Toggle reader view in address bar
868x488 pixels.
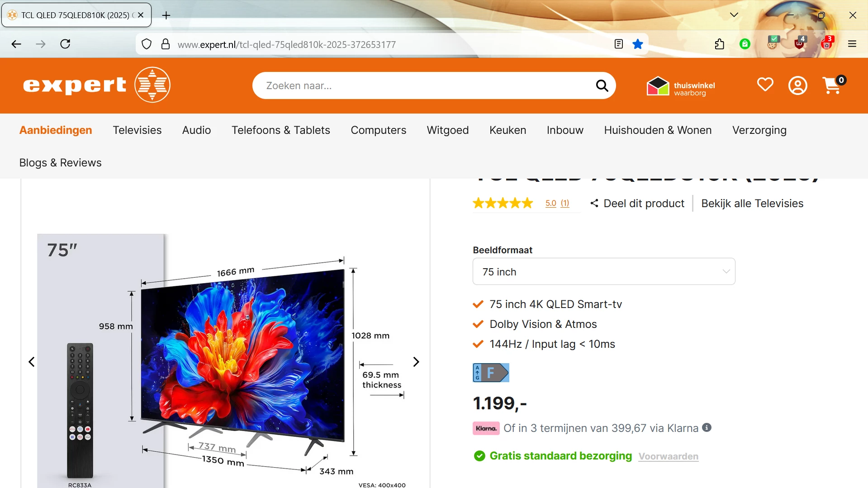click(x=619, y=44)
